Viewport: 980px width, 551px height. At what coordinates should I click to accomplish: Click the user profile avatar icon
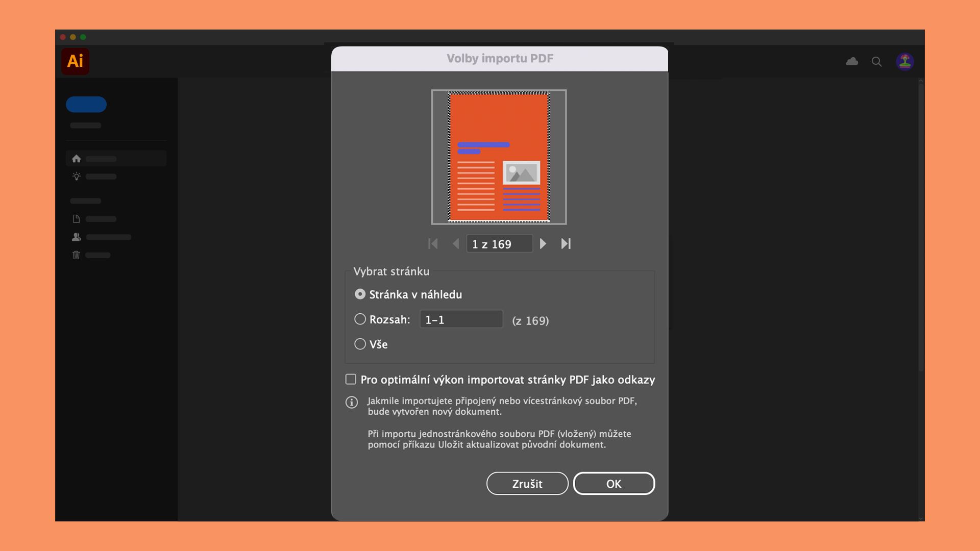click(904, 61)
